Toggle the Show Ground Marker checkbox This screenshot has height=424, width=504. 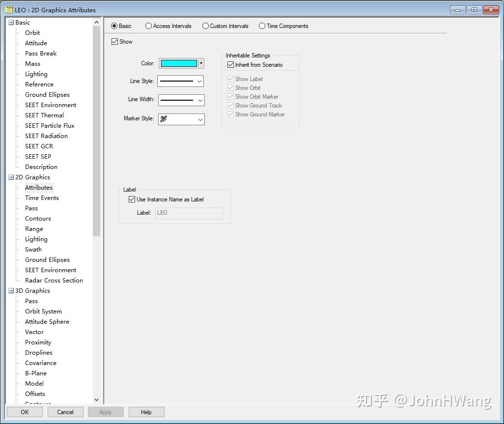(230, 114)
